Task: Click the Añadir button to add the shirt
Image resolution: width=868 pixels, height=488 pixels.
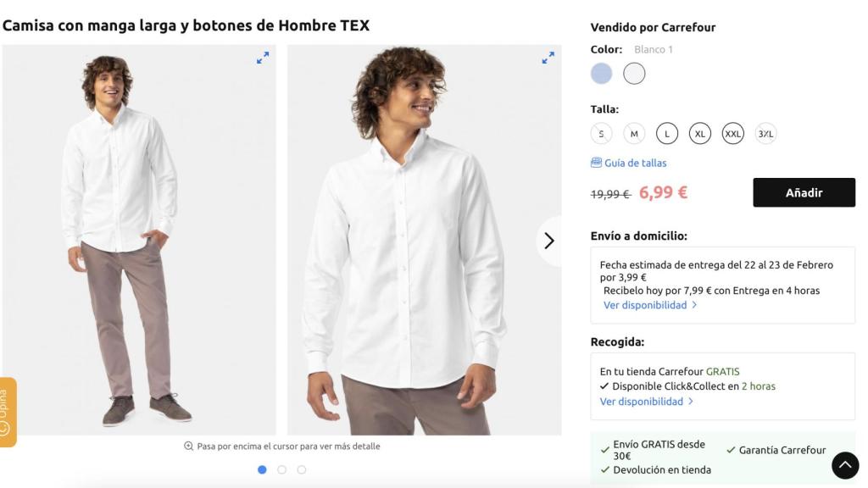Action: coord(803,192)
